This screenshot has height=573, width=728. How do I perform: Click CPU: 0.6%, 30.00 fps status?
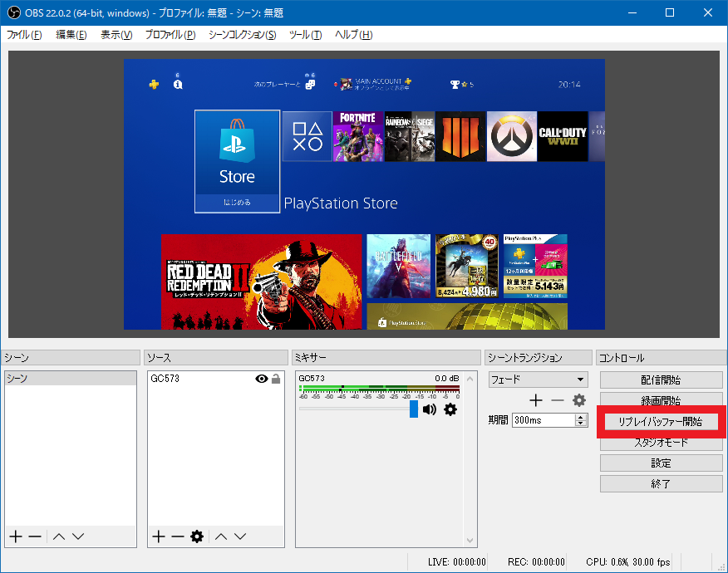coord(627,562)
